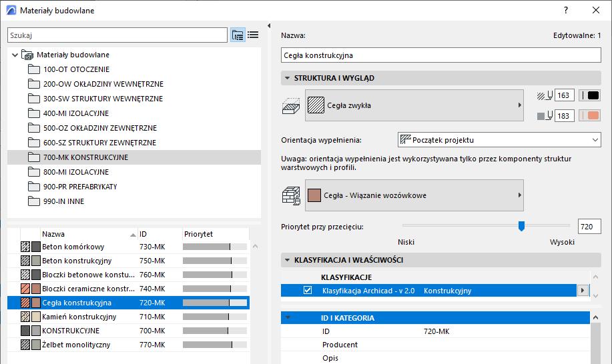Open the Cegła - Wiązanie wozówkowe surface selector

coord(414,195)
